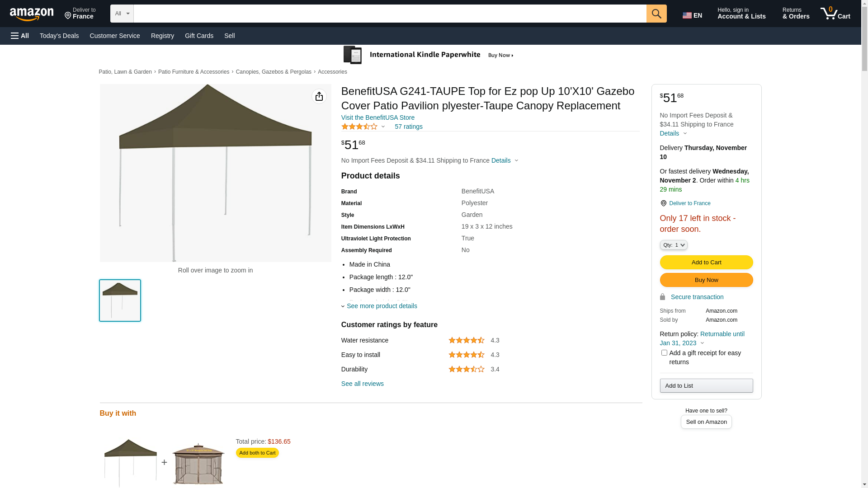Expand the Returnable until Jan 31 policy
This screenshot has height=488, width=868.
point(702,338)
